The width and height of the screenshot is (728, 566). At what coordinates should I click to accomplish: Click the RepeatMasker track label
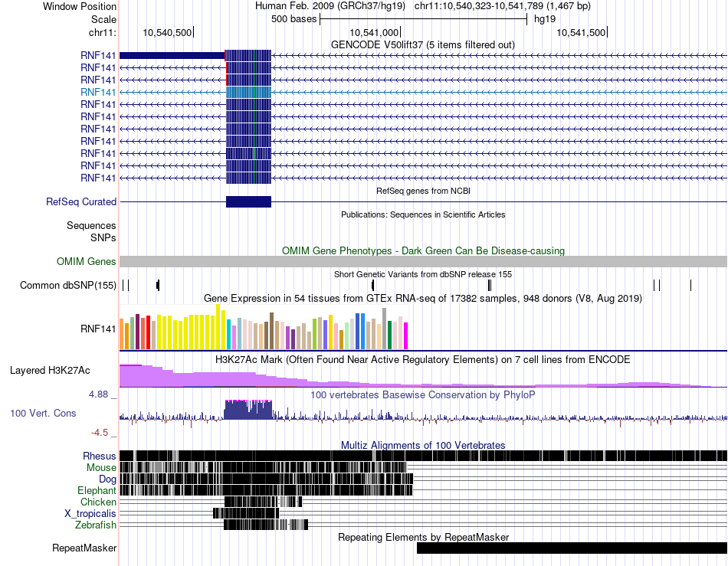(84, 548)
